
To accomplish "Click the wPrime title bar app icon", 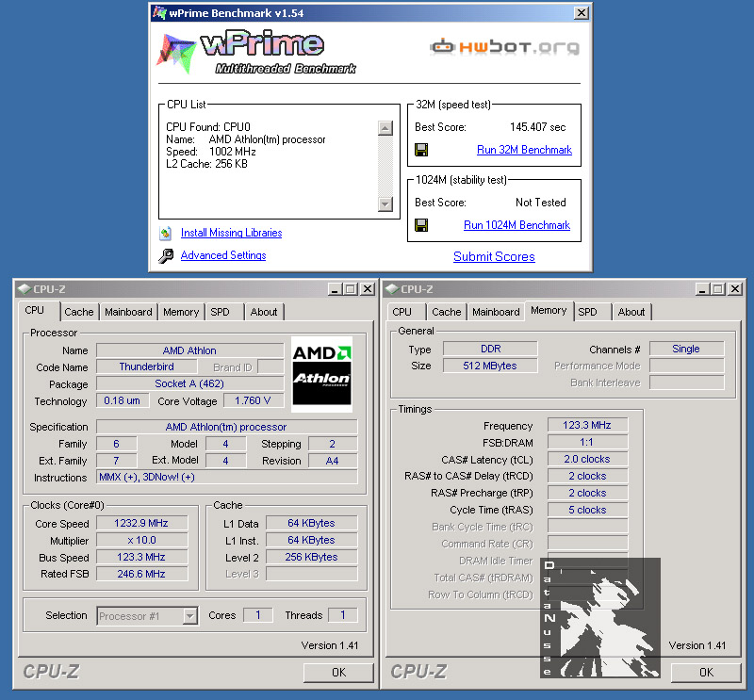I will (x=159, y=13).
